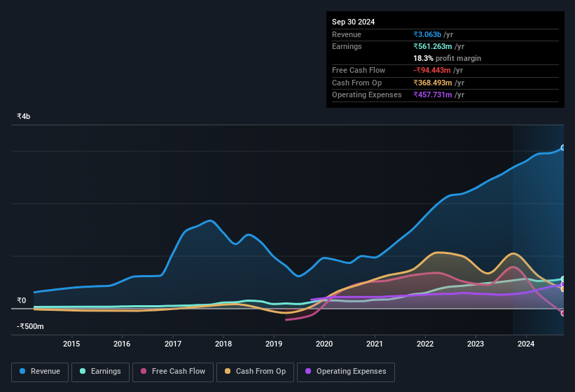Select the 2024 year label on axis

[526, 344]
